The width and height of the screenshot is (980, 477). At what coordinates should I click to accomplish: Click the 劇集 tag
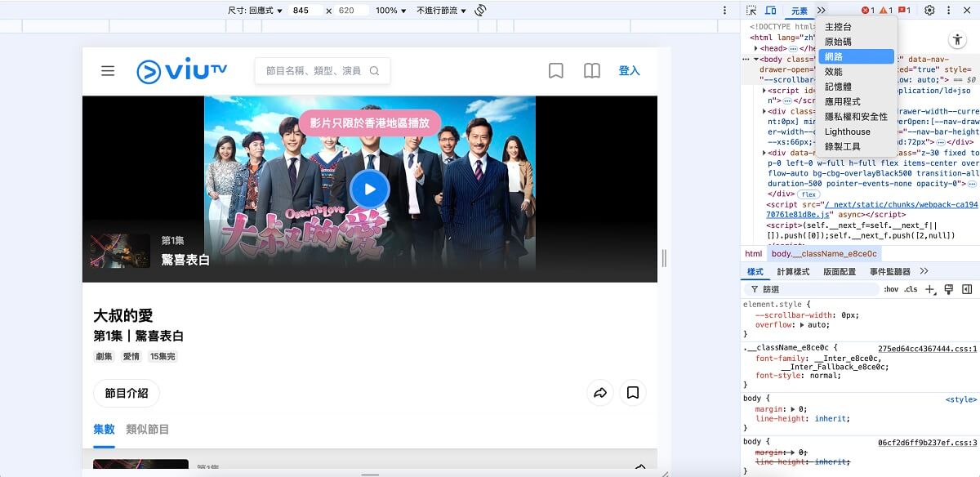pos(104,357)
